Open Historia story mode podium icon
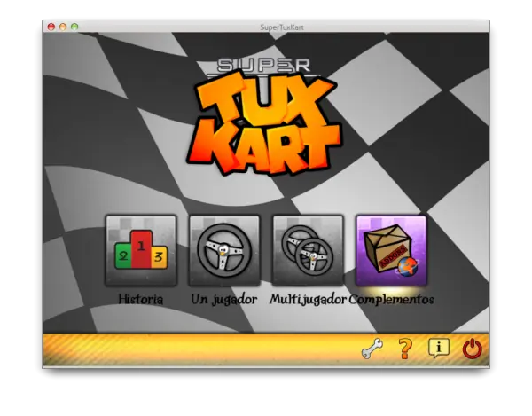The width and height of the screenshot is (532, 416). pos(141,250)
